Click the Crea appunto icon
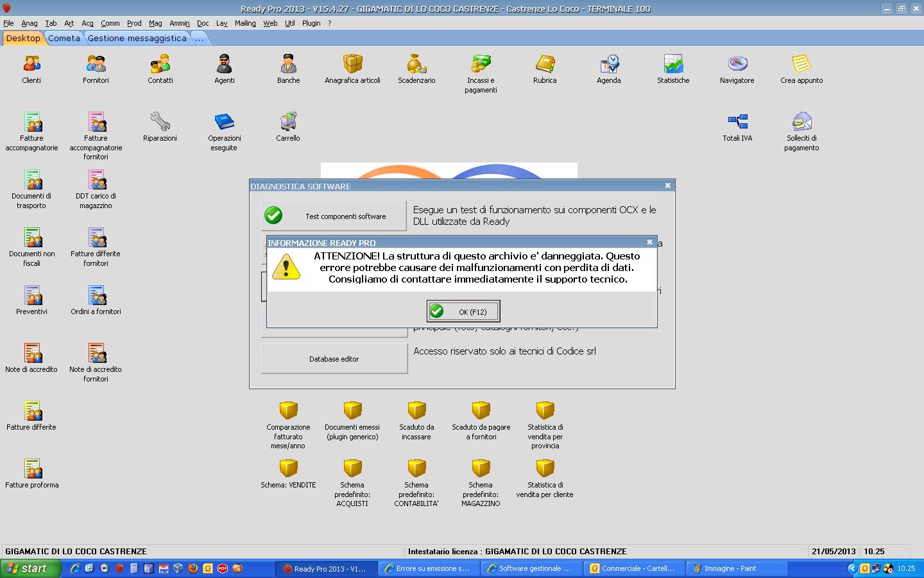The image size is (924, 578). (801, 64)
